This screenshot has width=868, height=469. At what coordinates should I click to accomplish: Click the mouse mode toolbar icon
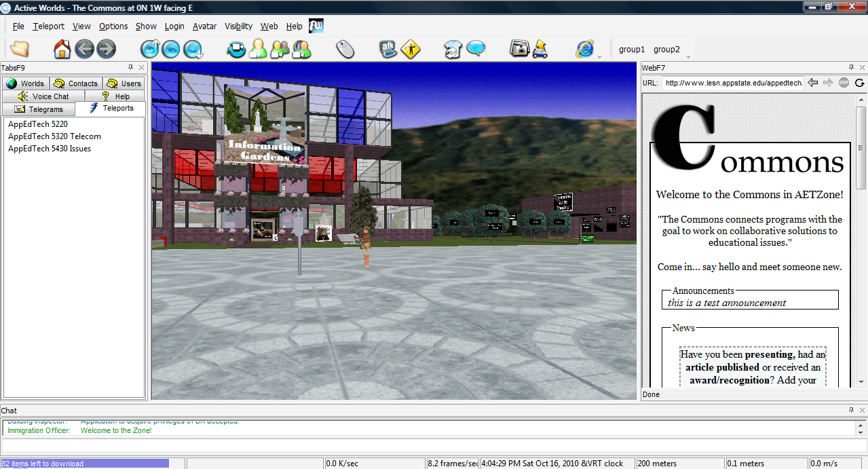click(x=345, y=49)
